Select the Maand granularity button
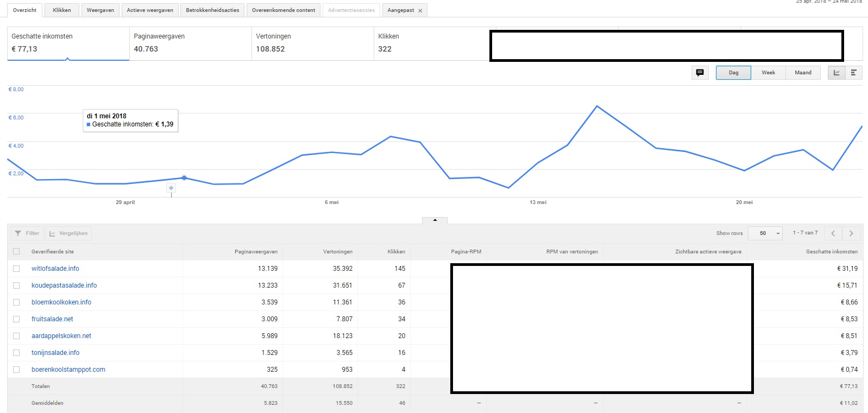The image size is (868, 413). (x=803, y=73)
